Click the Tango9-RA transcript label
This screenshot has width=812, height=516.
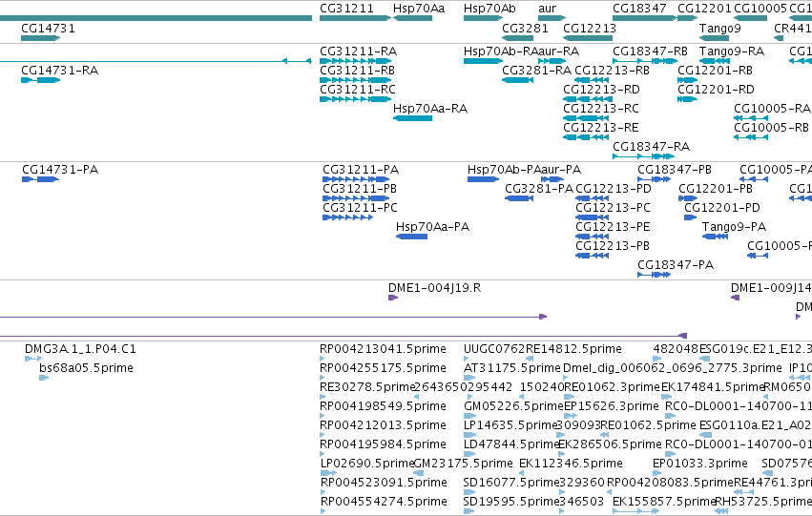[x=731, y=52]
